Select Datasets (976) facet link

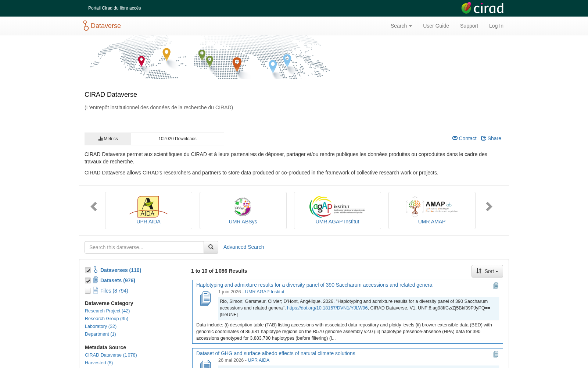click(x=118, y=280)
